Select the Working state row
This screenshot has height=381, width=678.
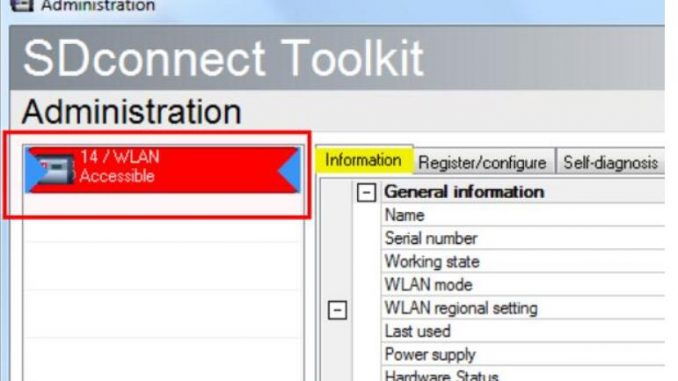click(523, 261)
